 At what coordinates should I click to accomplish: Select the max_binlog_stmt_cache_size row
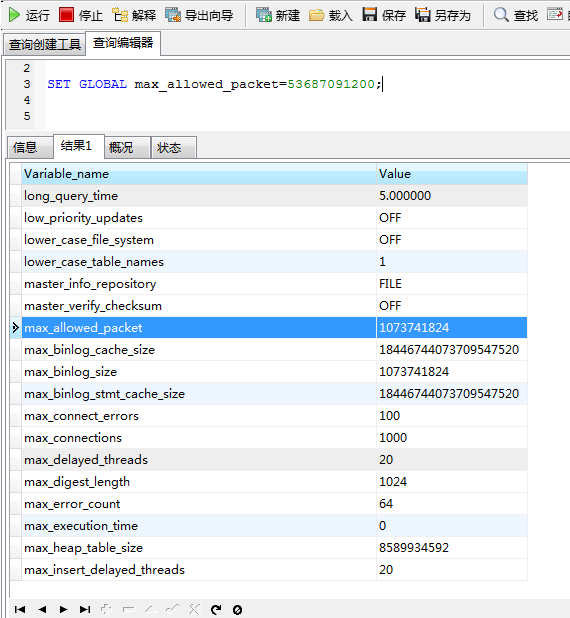coord(274,394)
